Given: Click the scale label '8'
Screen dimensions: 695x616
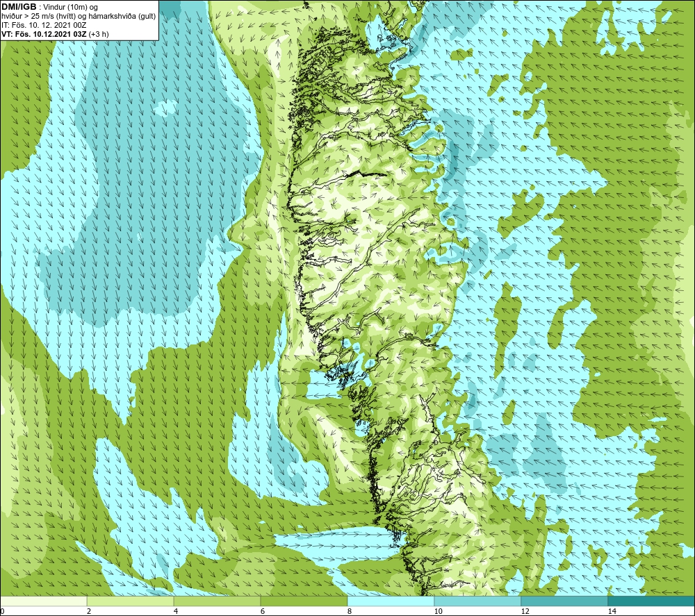Looking at the screenshot, I should [x=350, y=611].
